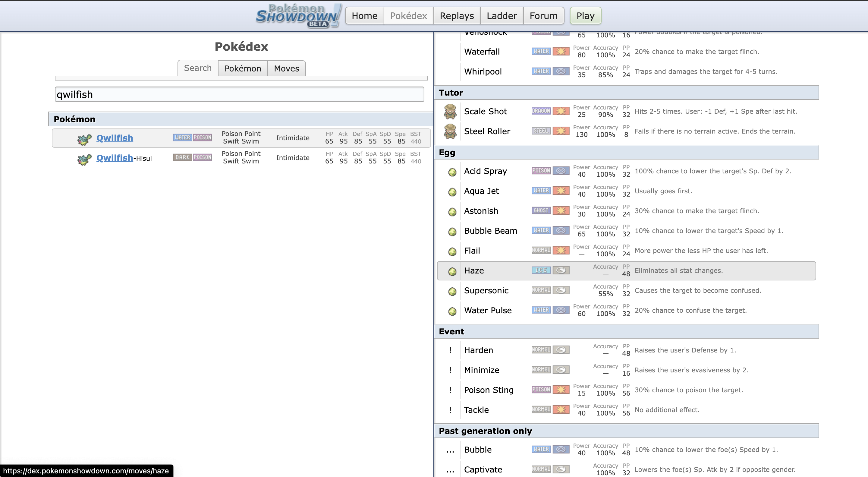Click the egg icon beside Haze
This screenshot has width=868, height=477.
coord(452,271)
